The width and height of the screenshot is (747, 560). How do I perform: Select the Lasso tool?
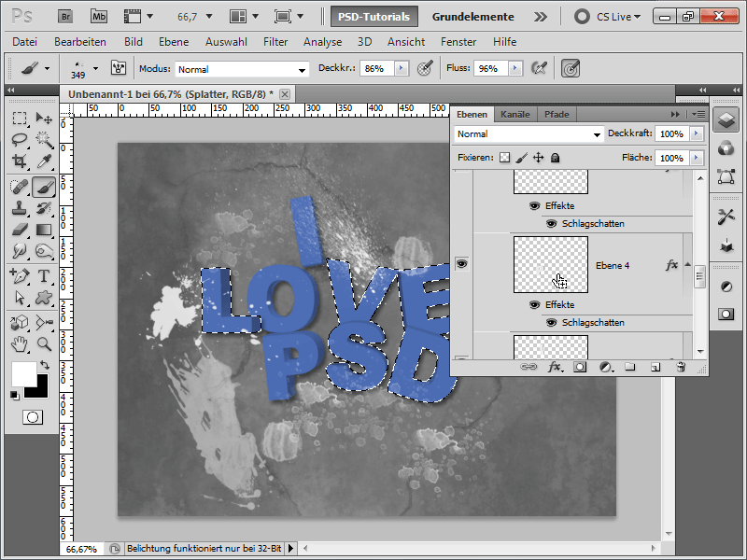tap(20, 139)
